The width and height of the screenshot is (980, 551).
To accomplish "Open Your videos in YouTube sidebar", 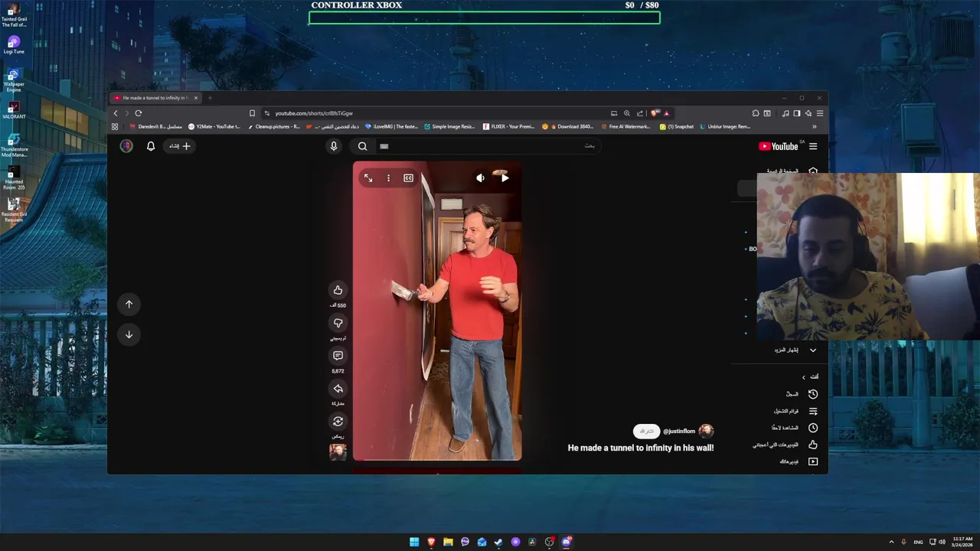I will (799, 461).
